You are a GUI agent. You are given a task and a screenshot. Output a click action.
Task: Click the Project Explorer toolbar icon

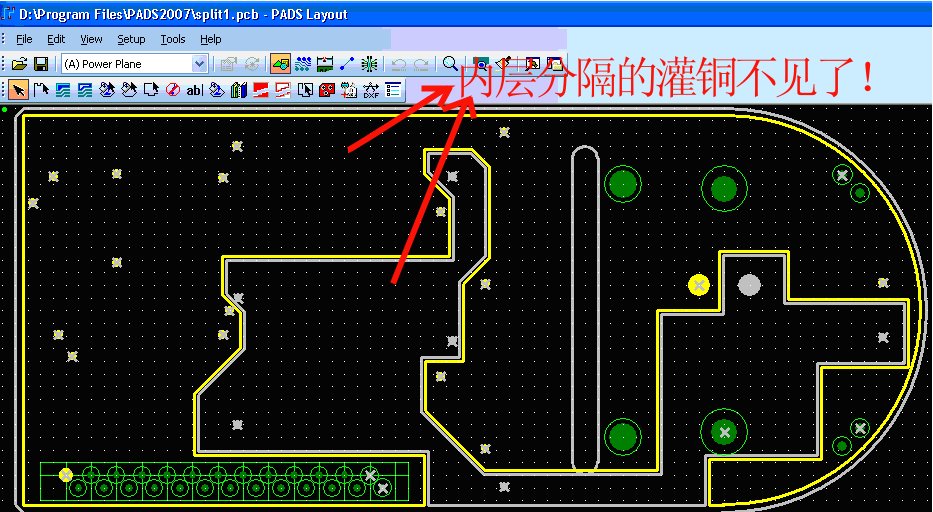[555, 64]
